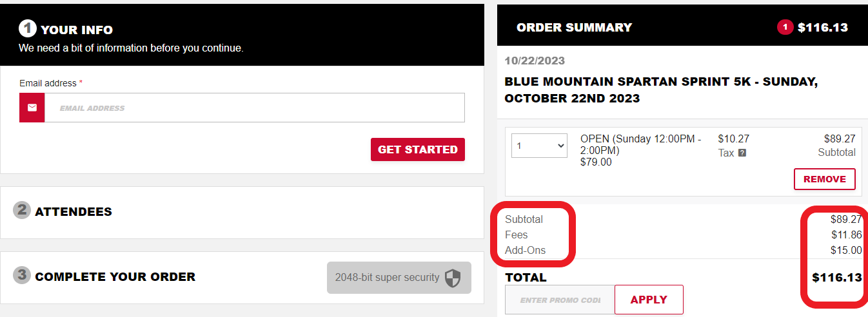Click the step 2 number circle
The width and height of the screenshot is (868, 317).
(x=22, y=210)
